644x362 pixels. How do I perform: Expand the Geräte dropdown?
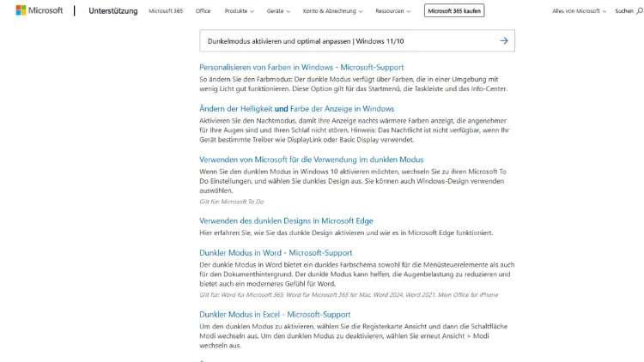pos(278,11)
